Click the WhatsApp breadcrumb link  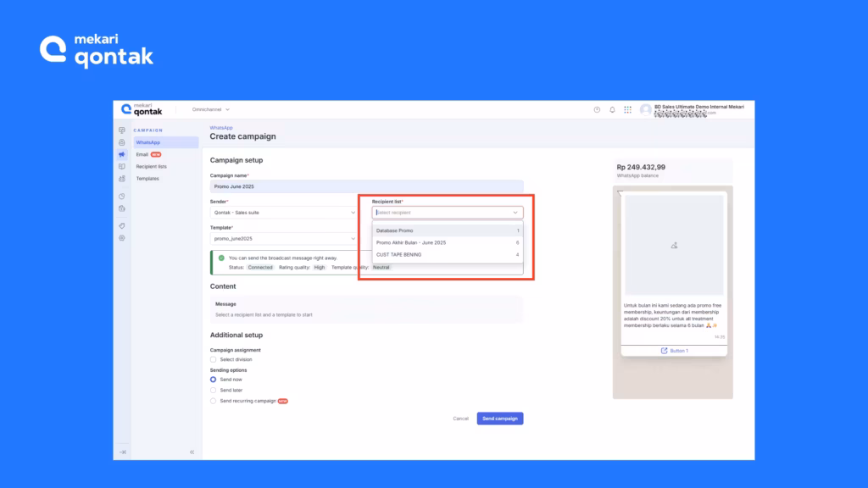click(x=221, y=128)
